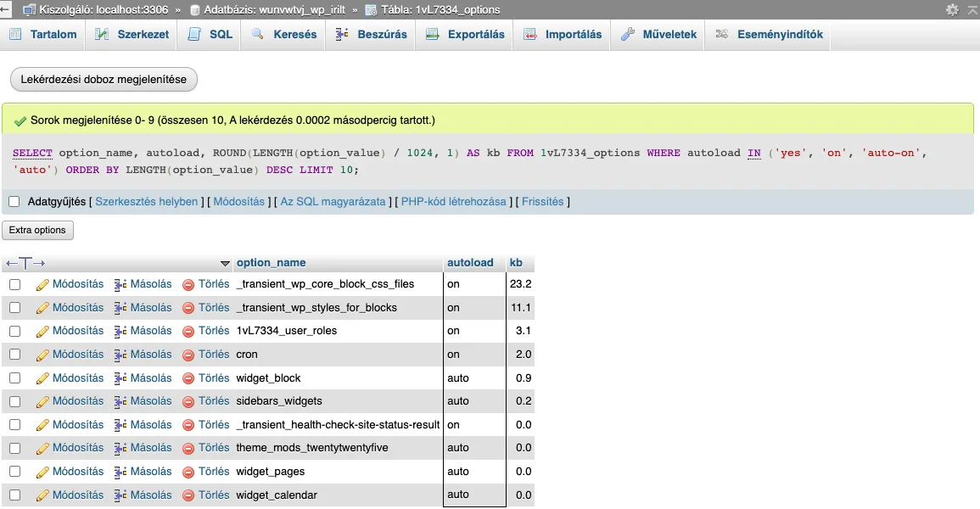Click the back arrow in the breadcrumb bar
The image size is (980, 509).
point(5,9)
